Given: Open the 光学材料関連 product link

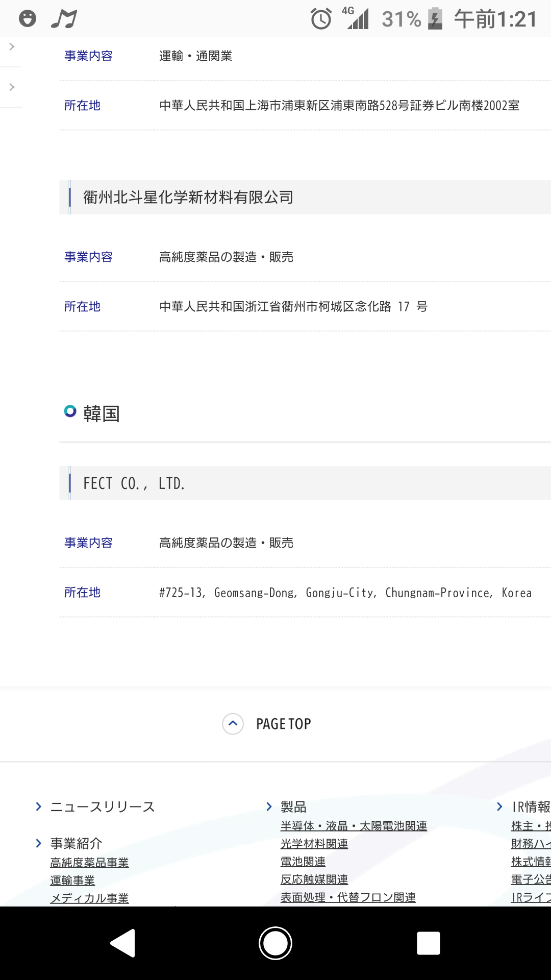Looking at the screenshot, I should click(314, 844).
